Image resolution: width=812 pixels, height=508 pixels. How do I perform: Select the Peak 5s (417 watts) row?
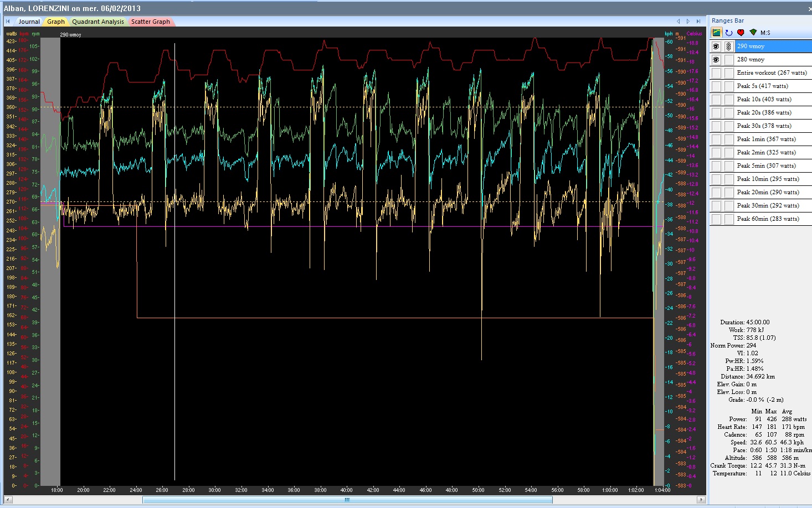[773, 86]
